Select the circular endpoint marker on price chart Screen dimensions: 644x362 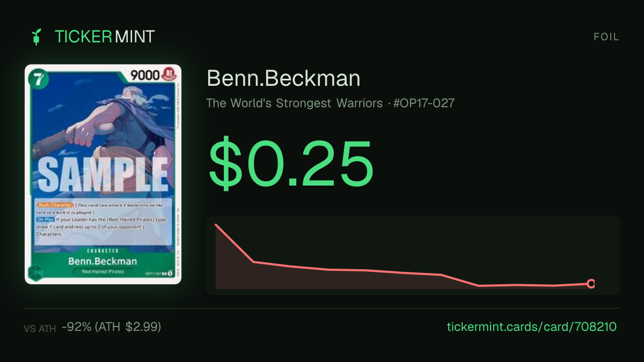591,284
